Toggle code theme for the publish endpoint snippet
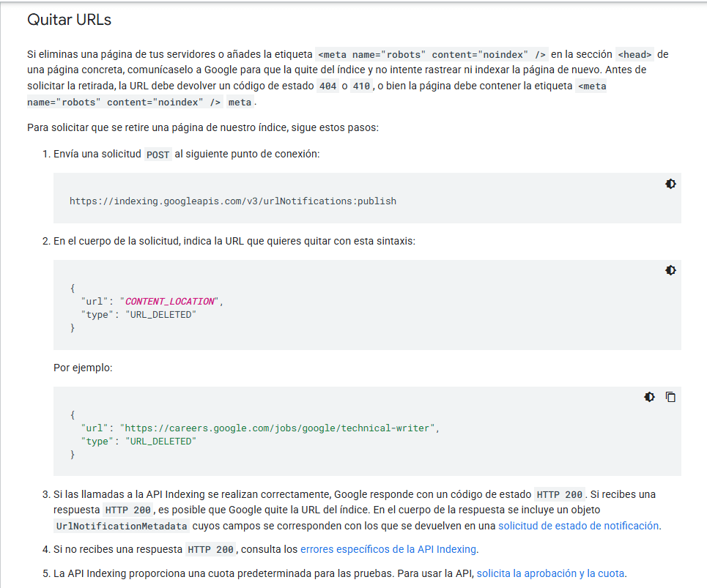 tap(670, 184)
